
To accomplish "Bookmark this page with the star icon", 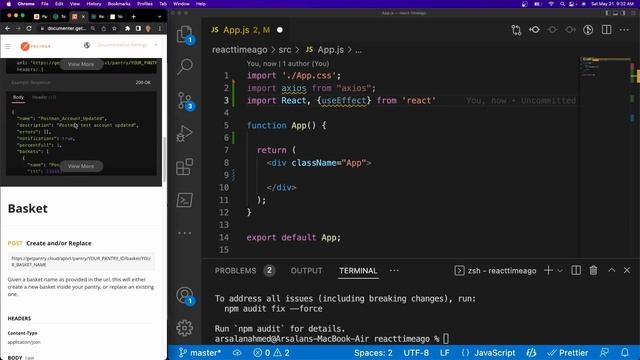I will 114,29.
